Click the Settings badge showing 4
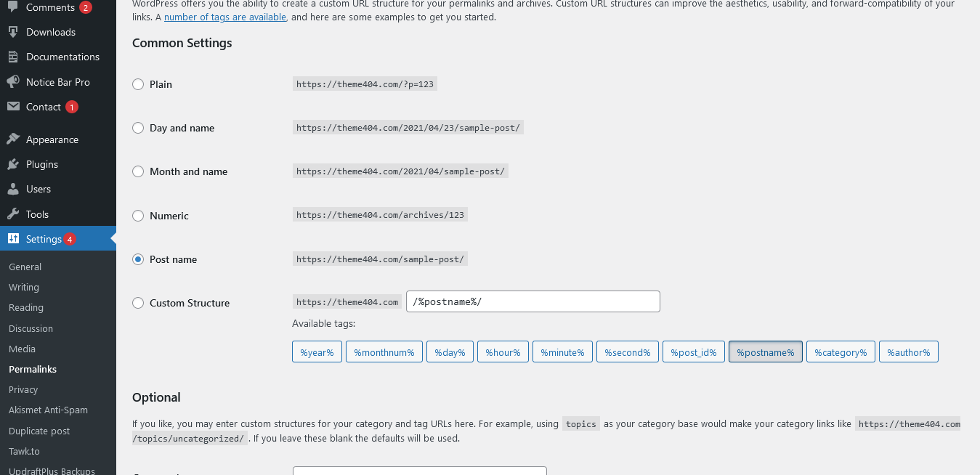980x475 pixels. [x=70, y=239]
